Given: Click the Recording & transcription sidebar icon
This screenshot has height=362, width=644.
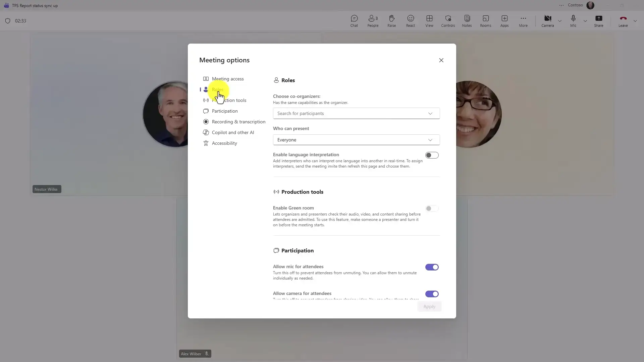Looking at the screenshot, I should (206, 122).
